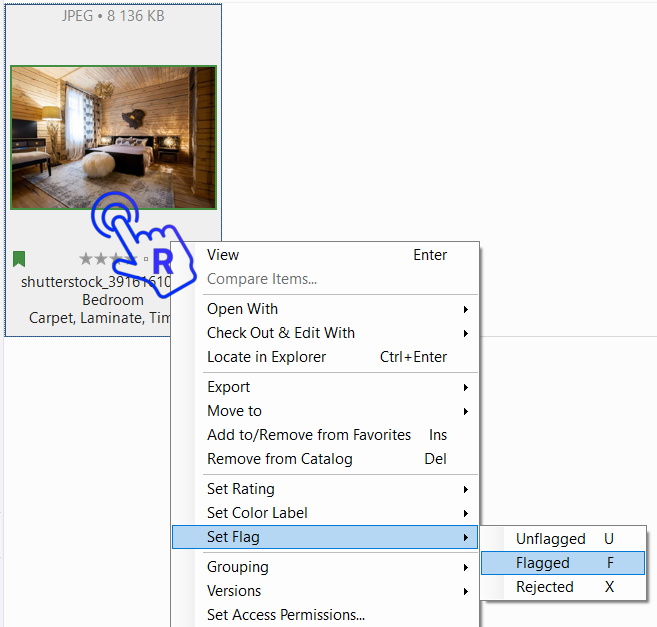The height and width of the screenshot is (627, 657).
Task: Mark the image as Rejected
Action: (x=545, y=587)
